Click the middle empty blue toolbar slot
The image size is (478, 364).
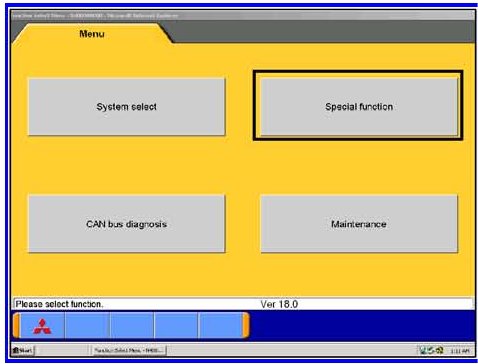[x=132, y=326]
